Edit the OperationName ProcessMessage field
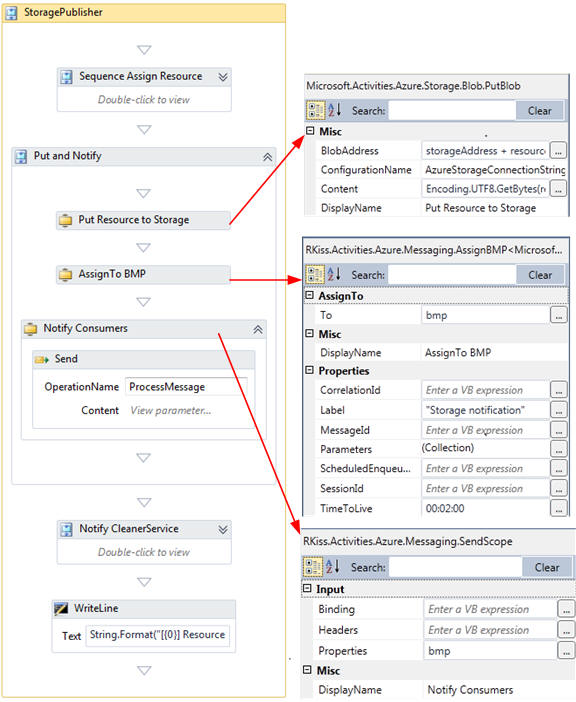This screenshot has width=576, height=702. coord(186,387)
